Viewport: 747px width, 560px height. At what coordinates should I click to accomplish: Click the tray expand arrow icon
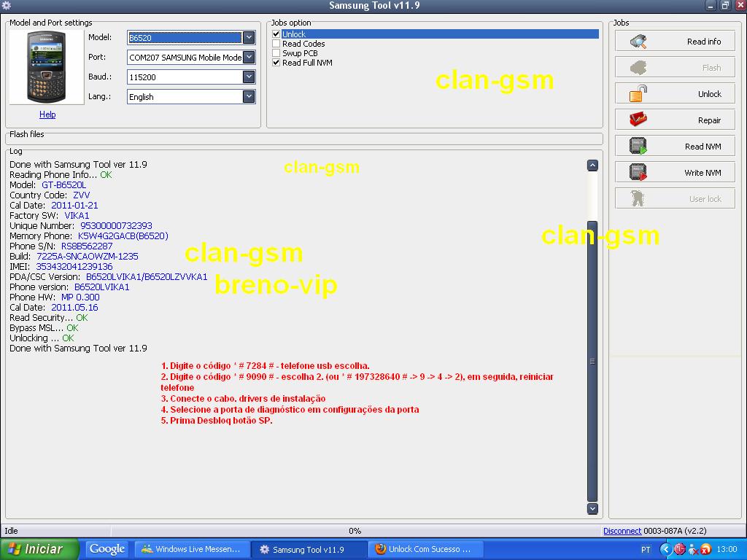click(x=665, y=549)
